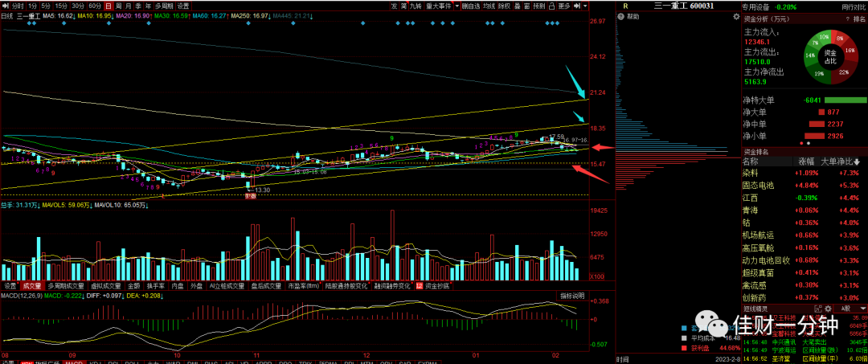Select the 多周期成交量 tab
The width and height of the screenshot is (868, 364).
click(x=65, y=287)
